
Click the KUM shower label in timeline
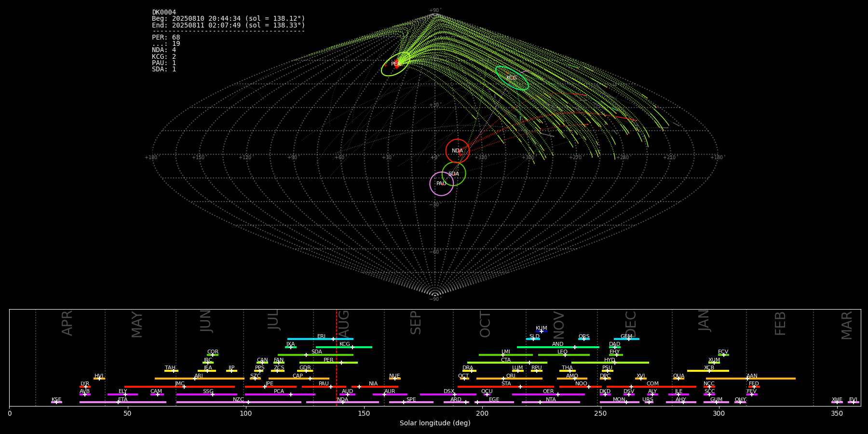click(542, 328)
